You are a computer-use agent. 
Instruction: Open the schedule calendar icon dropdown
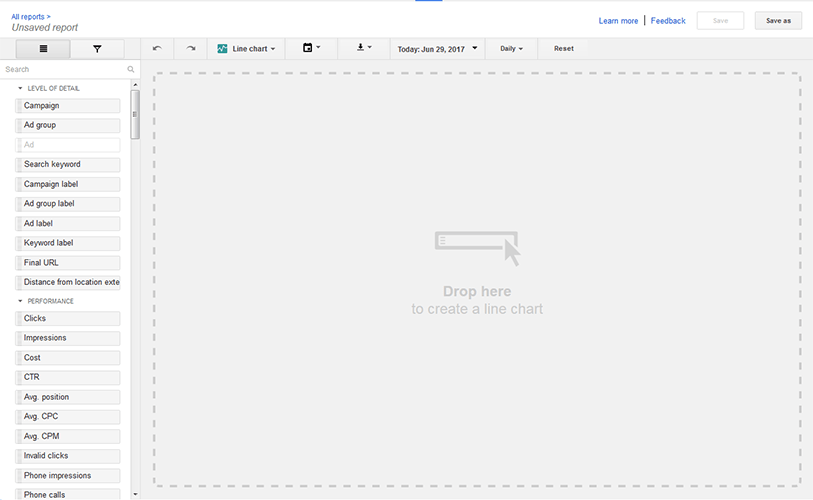[312, 48]
